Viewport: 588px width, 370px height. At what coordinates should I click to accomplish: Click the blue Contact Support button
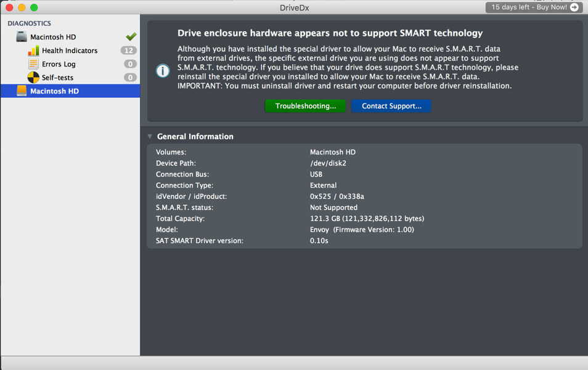[x=391, y=106]
